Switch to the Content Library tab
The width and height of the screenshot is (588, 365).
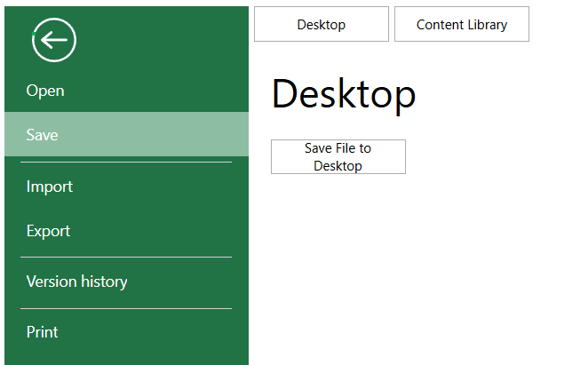[x=461, y=24]
